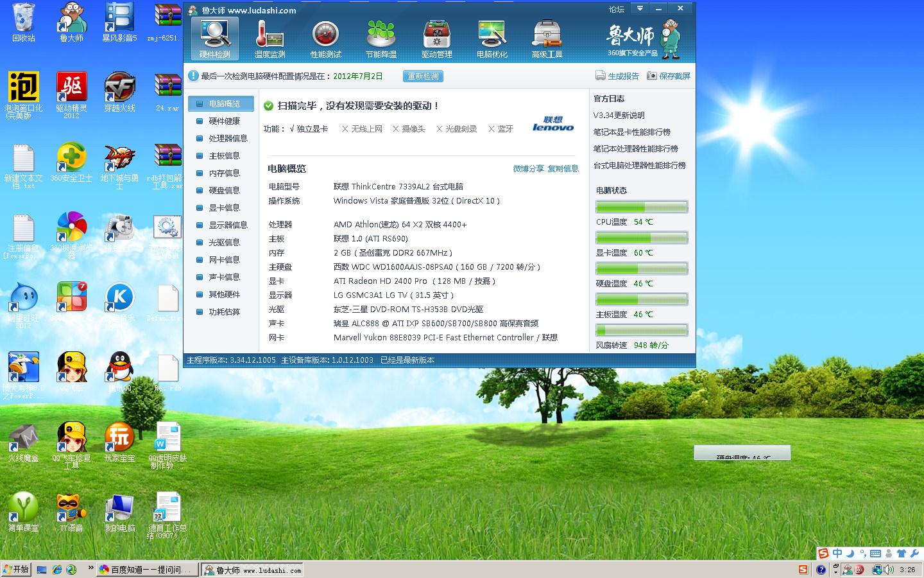
Task: Open the 硬件检测 hardware detection tab
Action: point(215,39)
